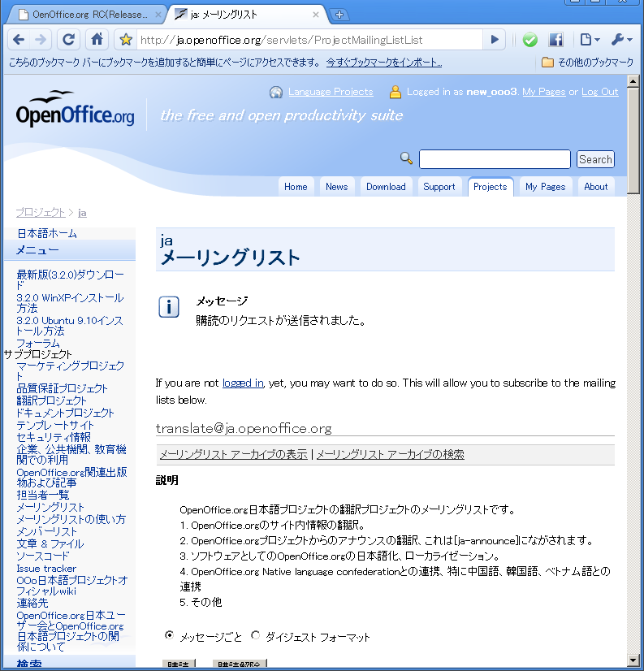Screen dimensions: 644x671
Task: Click the globe icon by Language Projects
Action: 276,92
